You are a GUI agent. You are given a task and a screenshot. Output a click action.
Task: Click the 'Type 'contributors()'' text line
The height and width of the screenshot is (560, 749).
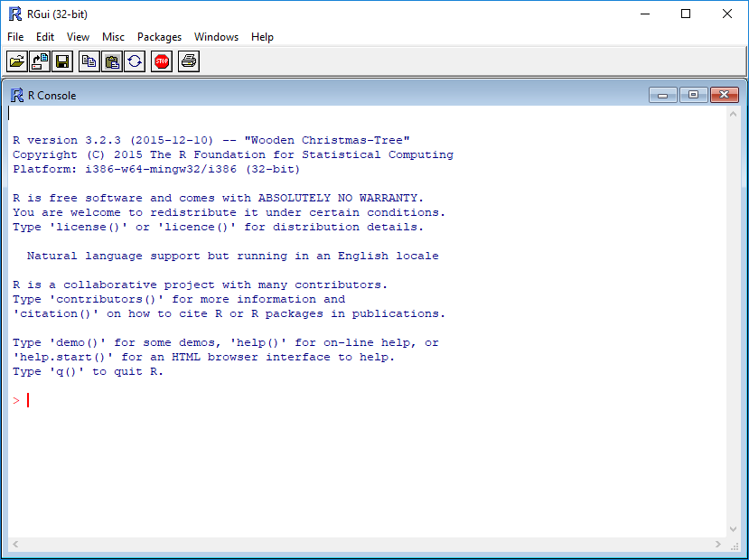tap(179, 299)
